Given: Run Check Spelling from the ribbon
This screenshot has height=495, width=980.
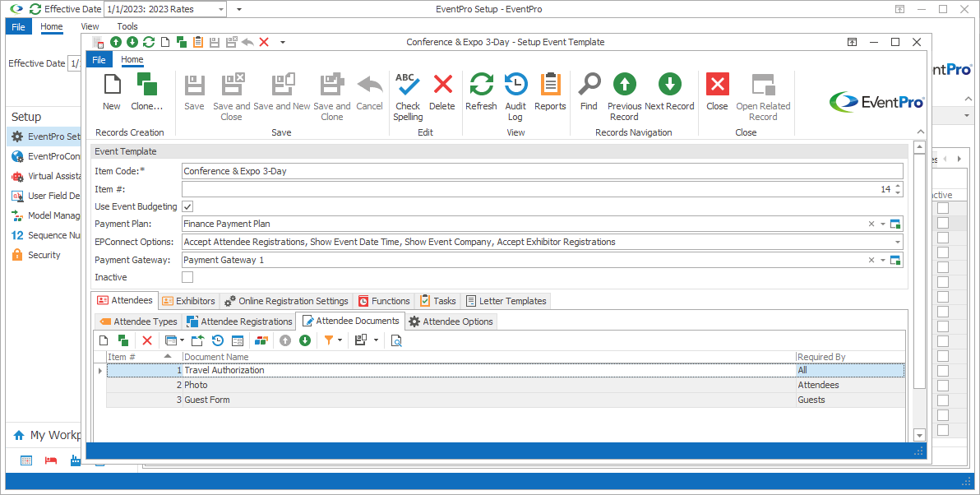Looking at the screenshot, I should coord(408,97).
